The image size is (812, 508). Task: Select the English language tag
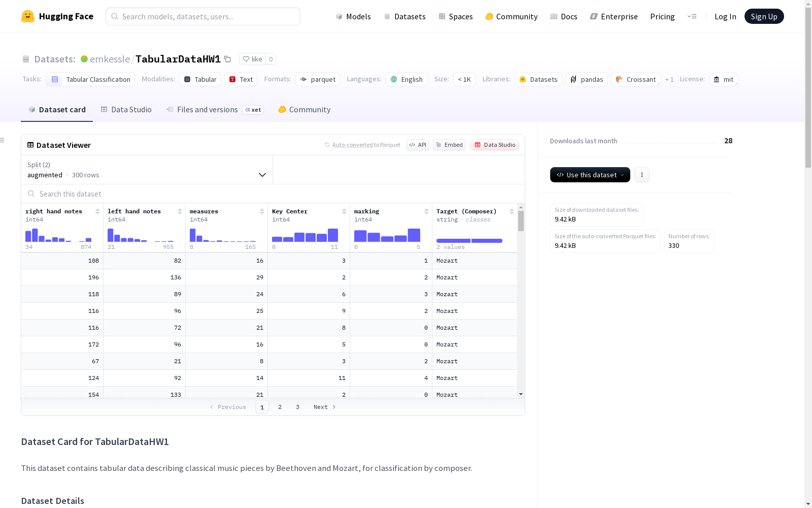click(407, 79)
